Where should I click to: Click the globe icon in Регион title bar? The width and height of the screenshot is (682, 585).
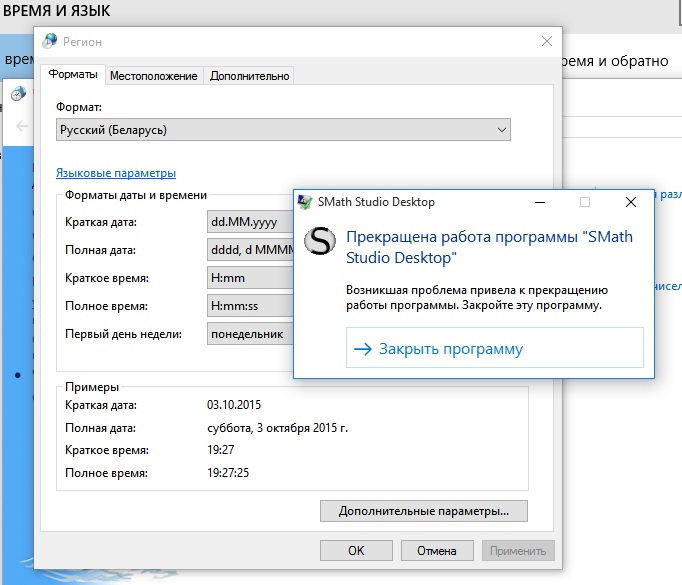coord(52,42)
